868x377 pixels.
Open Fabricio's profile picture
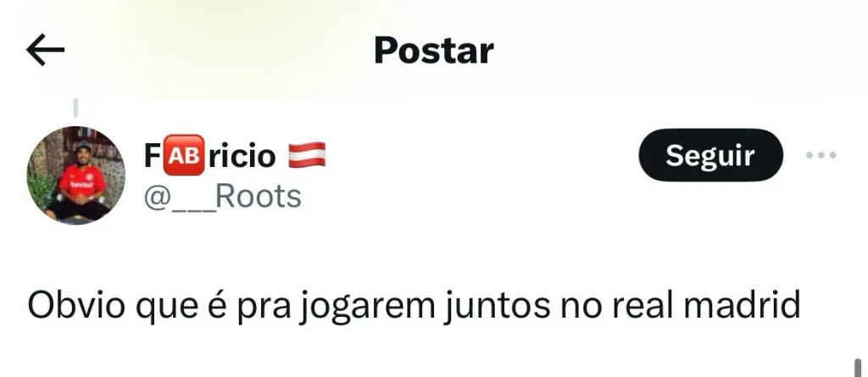(x=75, y=175)
